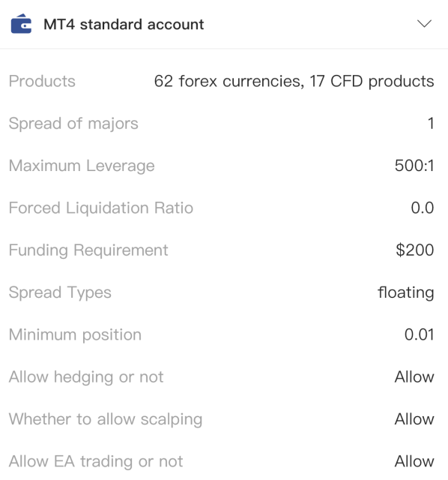Click the Products label
This screenshot has height=480, width=448.
click(x=42, y=82)
